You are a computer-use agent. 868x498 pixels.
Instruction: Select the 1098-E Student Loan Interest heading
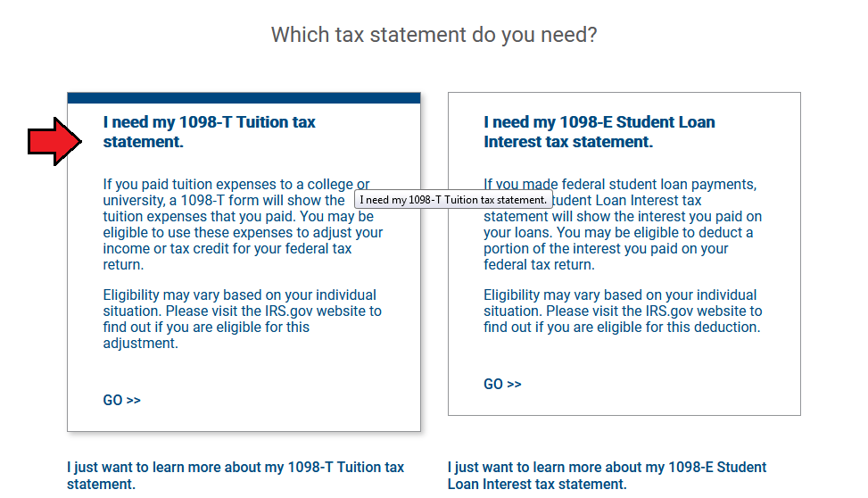coord(599,132)
